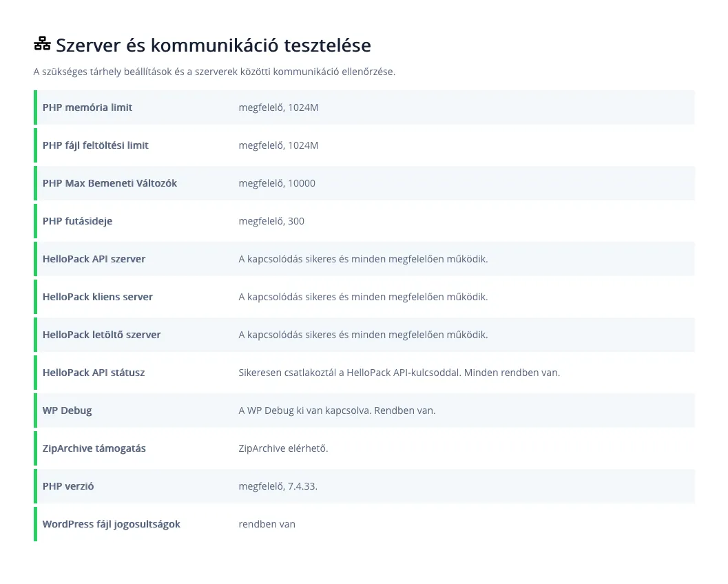Select the 'PHP verzió' label
Screen dimensions: 728x584
tap(68, 486)
